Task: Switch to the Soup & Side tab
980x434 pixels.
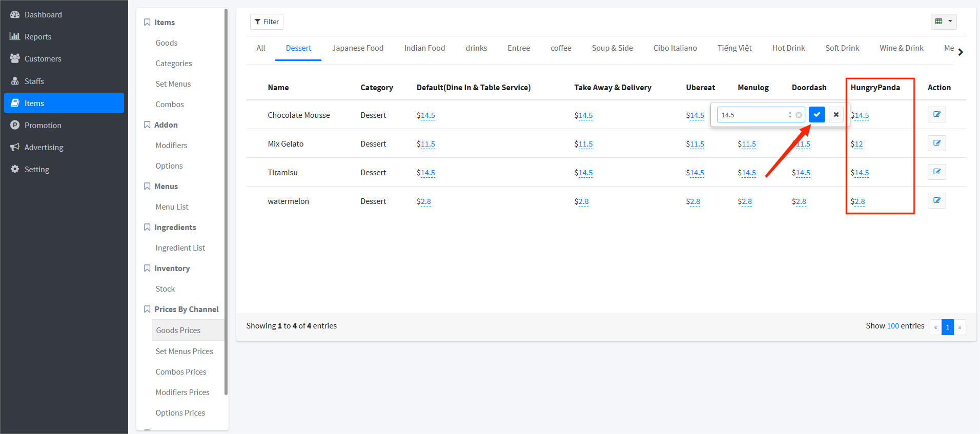Action: click(612, 48)
